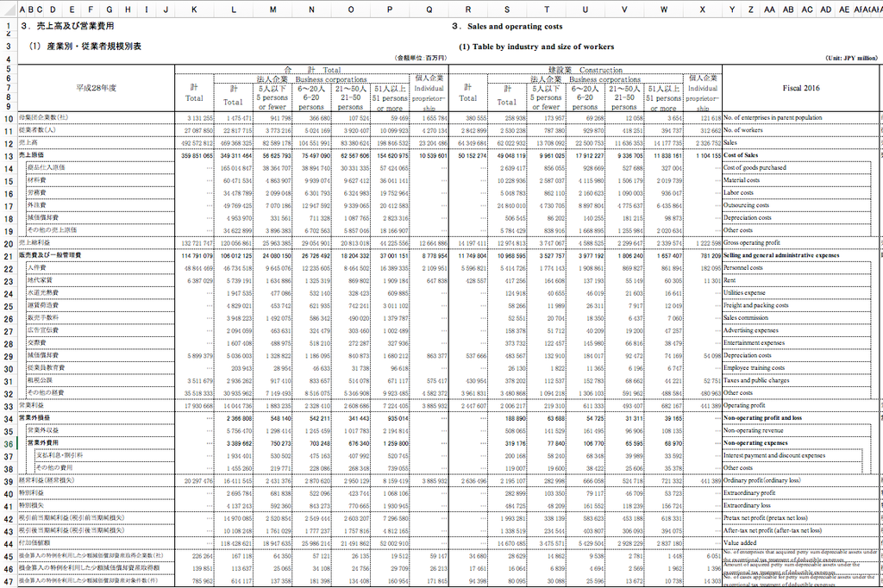883x588 pixels.
Task: Click the 'Value added' label
Action: click(x=738, y=543)
